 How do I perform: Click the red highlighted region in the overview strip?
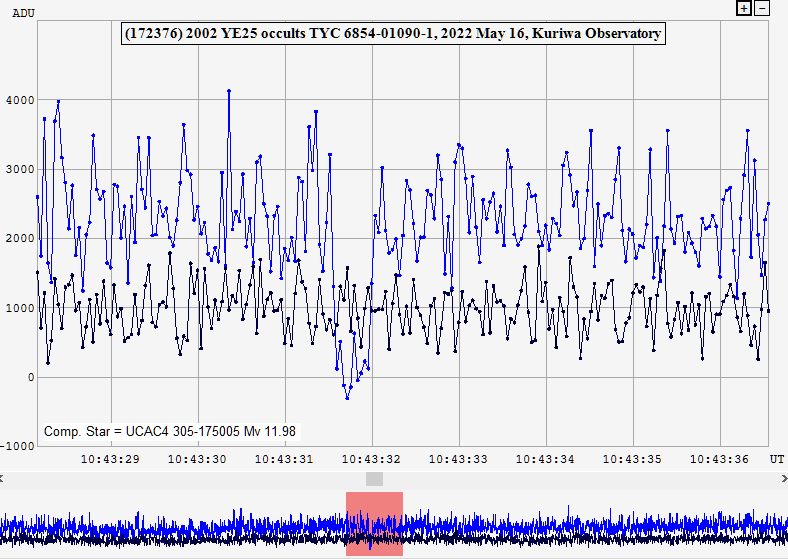(x=374, y=524)
